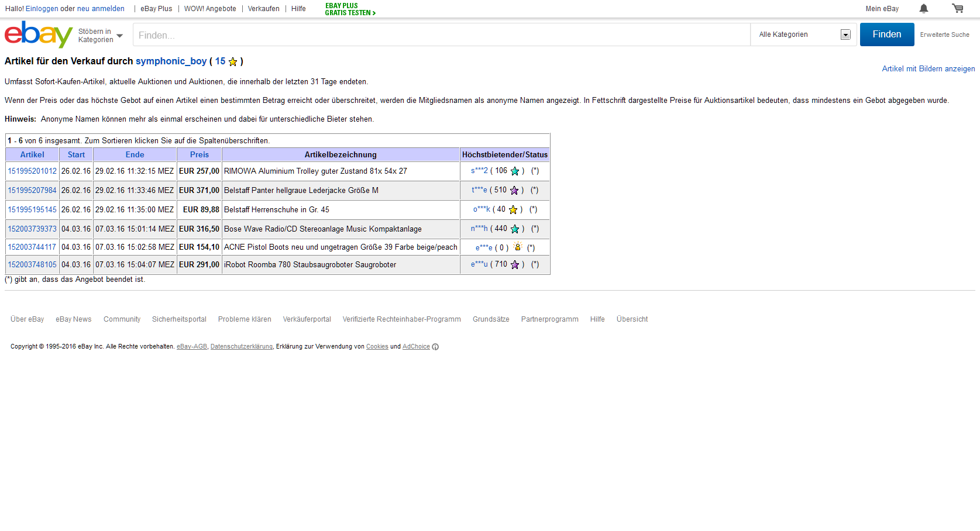
Task: Open the notifications bell icon
Action: point(924,8)
